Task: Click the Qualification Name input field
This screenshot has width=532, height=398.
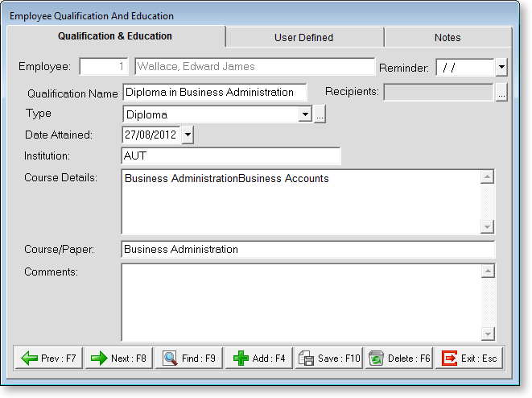Action: [x=214, y=93]
